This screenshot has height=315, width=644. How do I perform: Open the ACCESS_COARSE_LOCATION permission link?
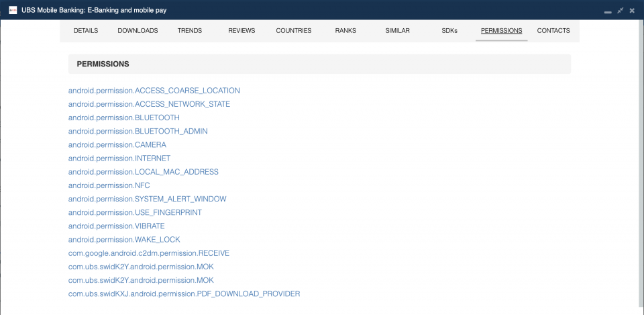click(154, 91)
